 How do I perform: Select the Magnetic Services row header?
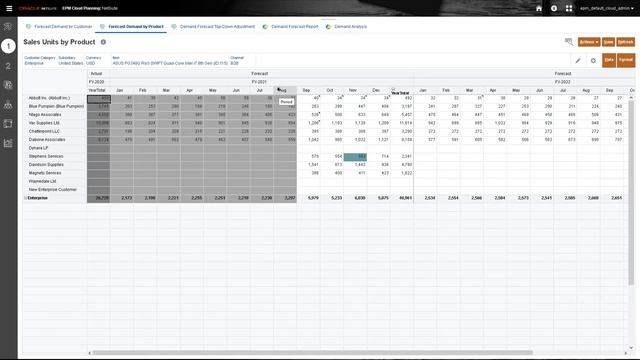tap(55, 173)
